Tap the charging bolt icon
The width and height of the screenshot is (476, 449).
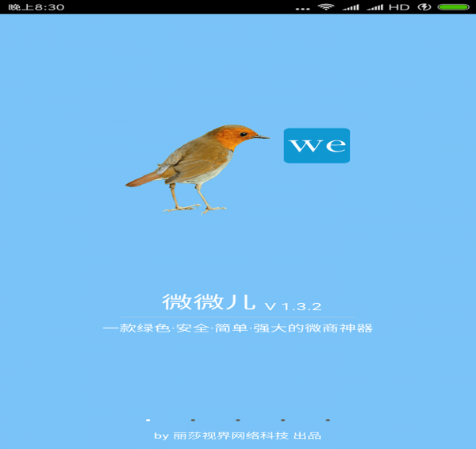[x=424, y=7]
